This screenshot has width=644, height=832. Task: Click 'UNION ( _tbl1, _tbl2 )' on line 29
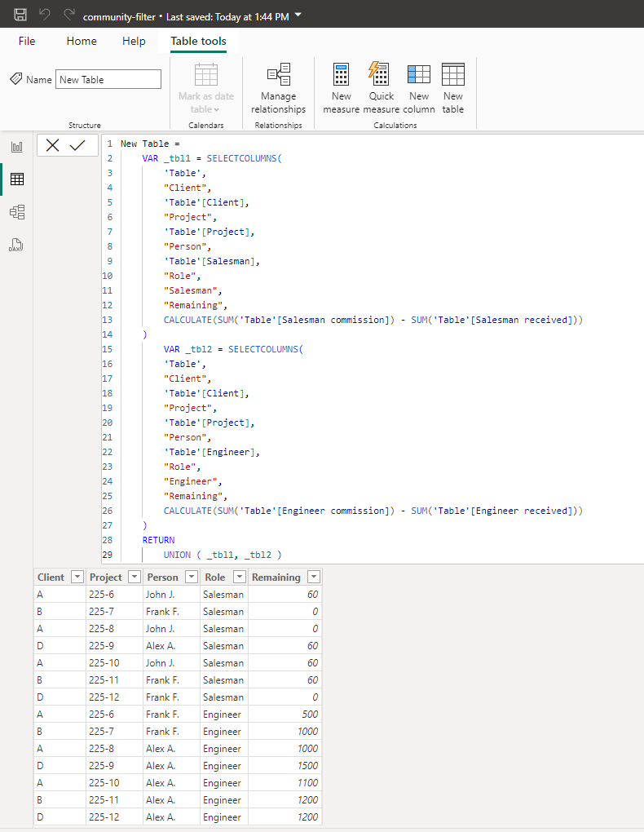(x=223, y=555)
